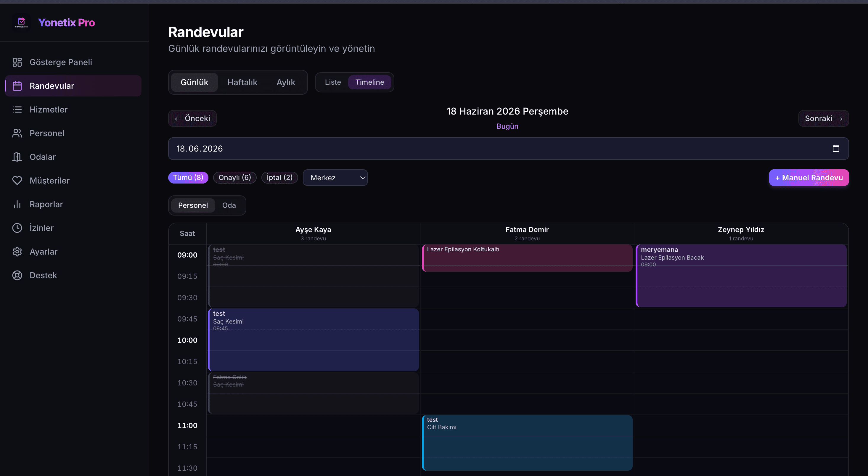Click the 18 Haziran 2026 Perşembe heading
Viewport: 868px width, 476px height.
pyautogui.click(x=507, y=111)
